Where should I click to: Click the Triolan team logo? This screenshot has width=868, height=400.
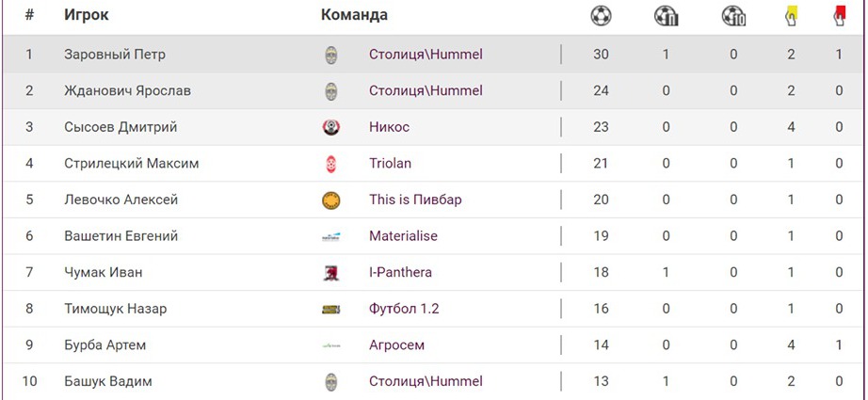tap(330, 164)
